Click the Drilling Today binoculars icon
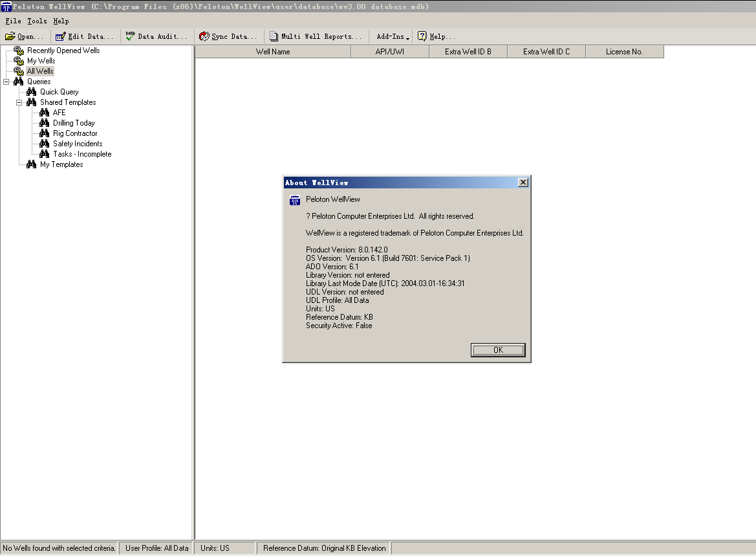This screenshot has width=756, height=556. (x=45, y=123)
